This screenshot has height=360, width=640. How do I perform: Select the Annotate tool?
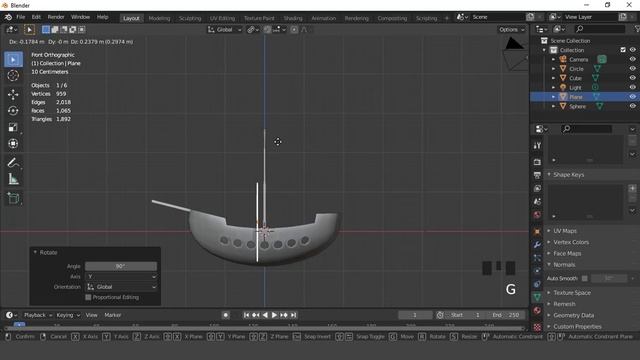(x=13, y=163)
